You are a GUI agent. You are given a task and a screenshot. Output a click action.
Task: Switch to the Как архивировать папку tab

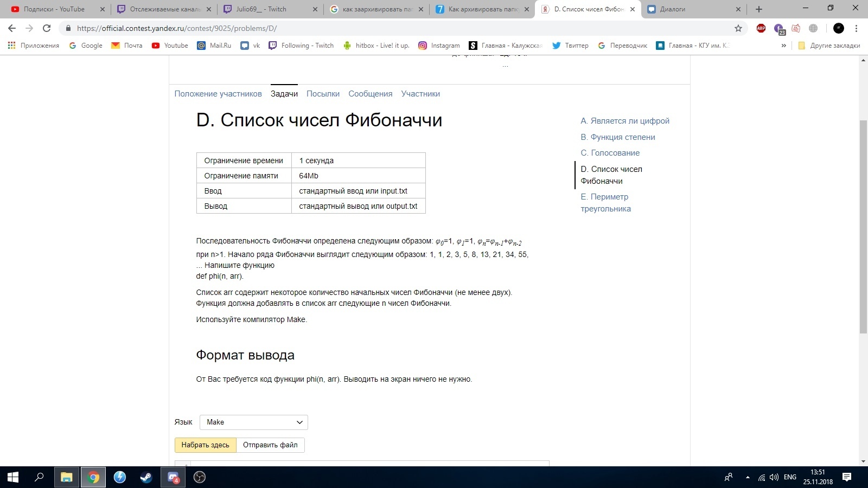point(482,9)
